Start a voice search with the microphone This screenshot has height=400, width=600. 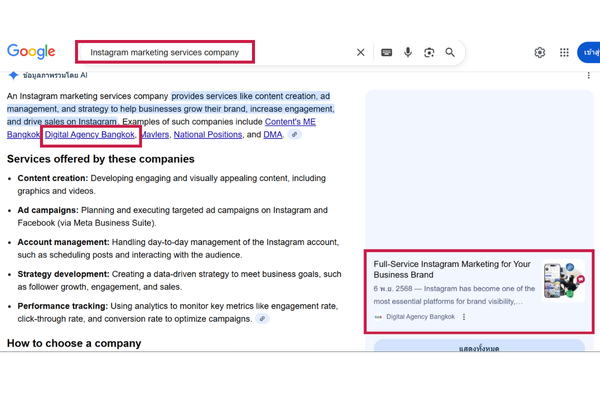pos(408,52)
